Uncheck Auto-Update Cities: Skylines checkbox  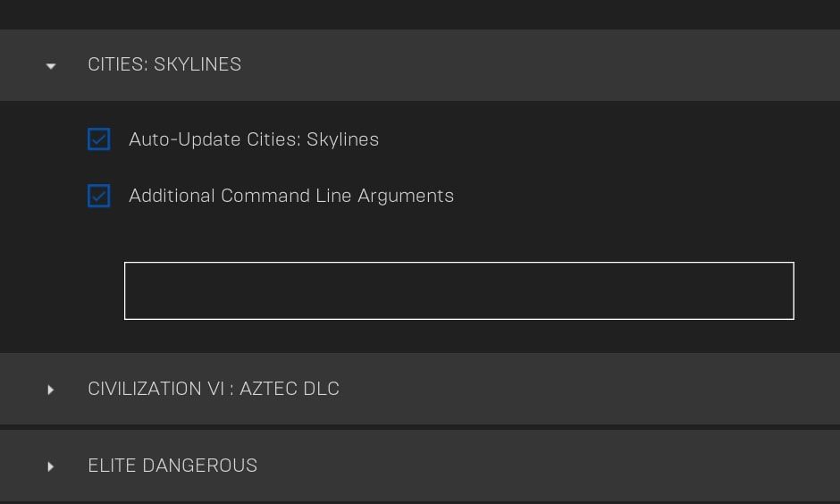tap(99, 139)
